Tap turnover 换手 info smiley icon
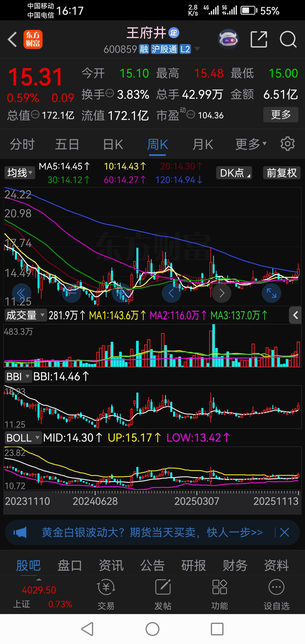This screenshot has width=305, height=644. coord(110,93)
